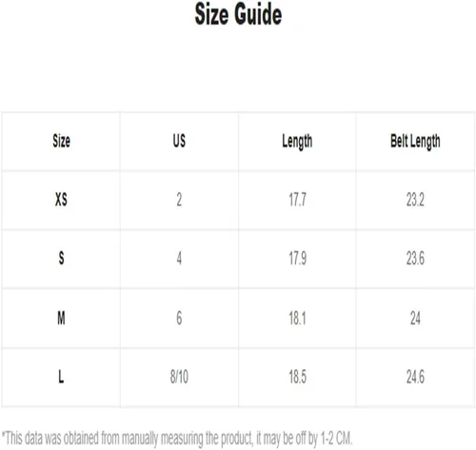The height and width of the screenshot is (450, 476).
Task: Select the XS size row label
Action: 61,200
